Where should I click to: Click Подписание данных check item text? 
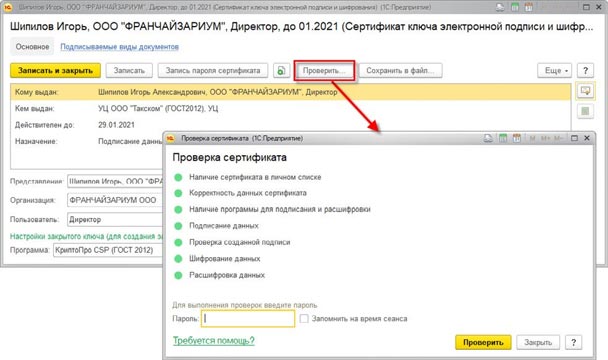[x=224, y=226]
